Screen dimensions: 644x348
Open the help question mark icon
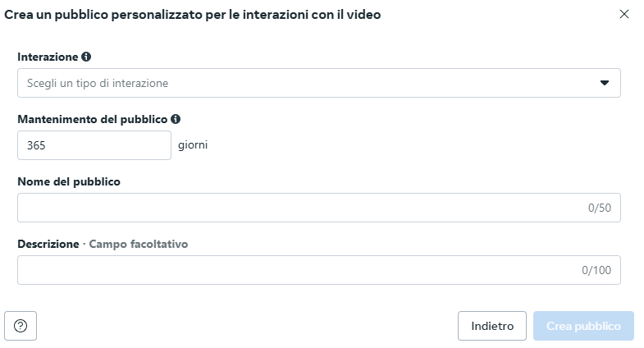(21, 326)
